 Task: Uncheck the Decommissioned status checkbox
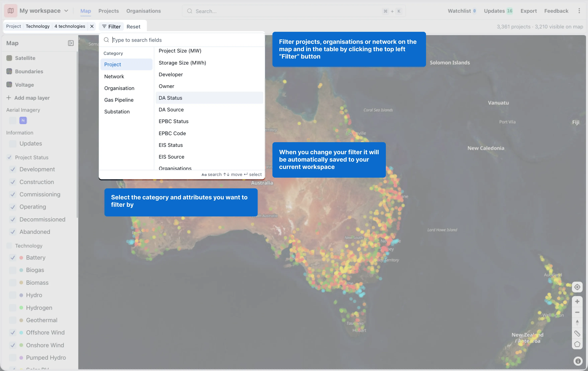pos(13,219)
